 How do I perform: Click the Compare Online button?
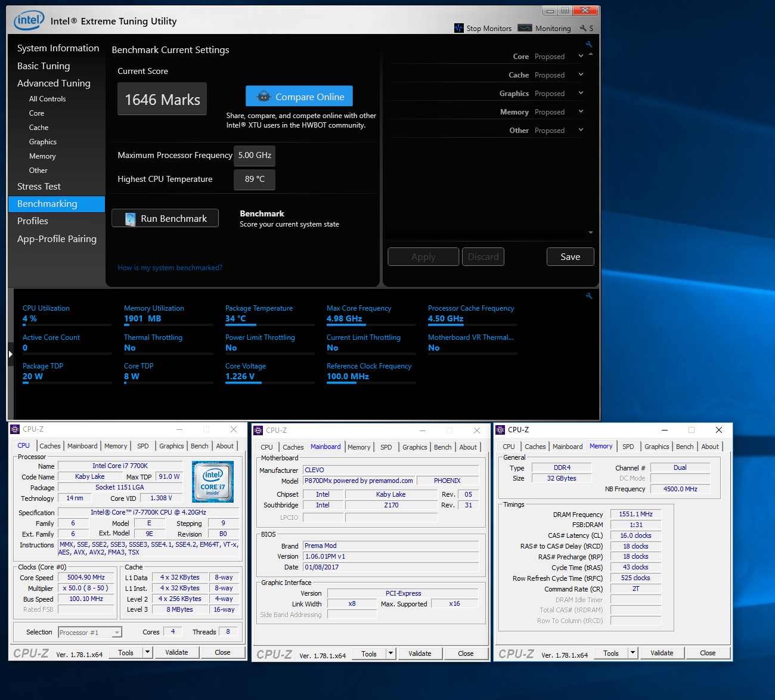coord(299,97)
